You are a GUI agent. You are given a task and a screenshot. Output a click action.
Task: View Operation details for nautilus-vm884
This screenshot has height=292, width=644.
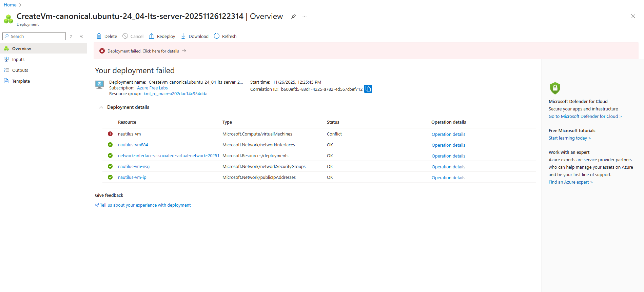[x=448, y=145]
